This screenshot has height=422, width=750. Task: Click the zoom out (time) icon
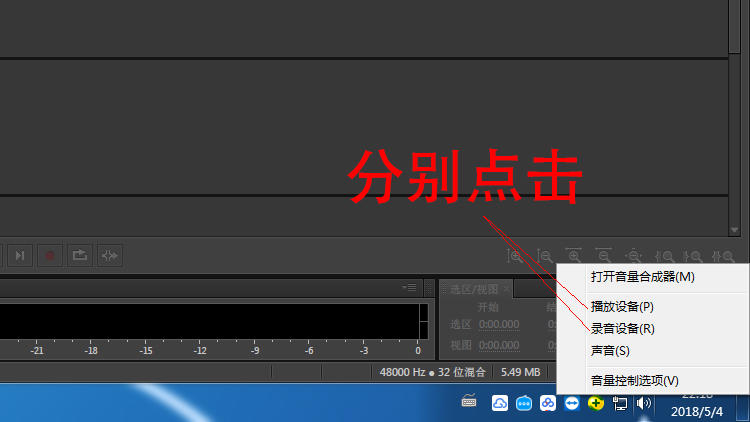[603, 257]
